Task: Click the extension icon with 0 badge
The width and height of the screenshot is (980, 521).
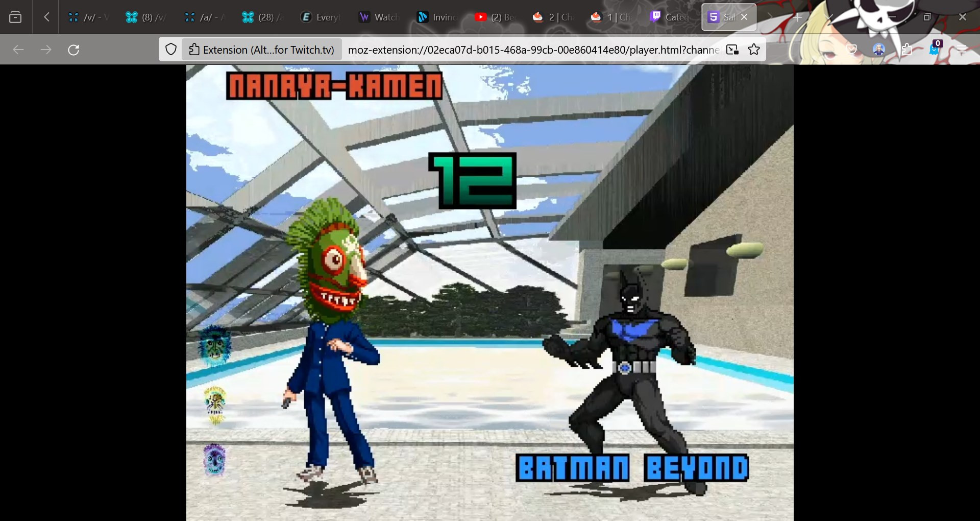Action: [935, 48]
